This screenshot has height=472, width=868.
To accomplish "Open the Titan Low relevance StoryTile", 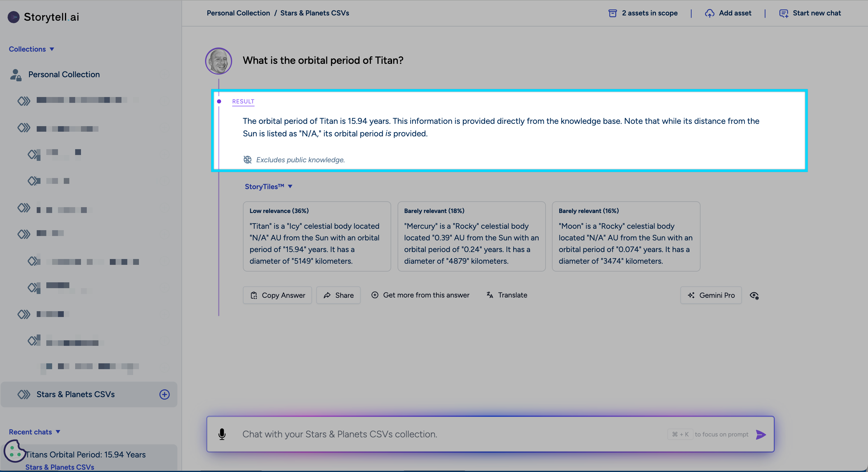I will click(317, 236).
